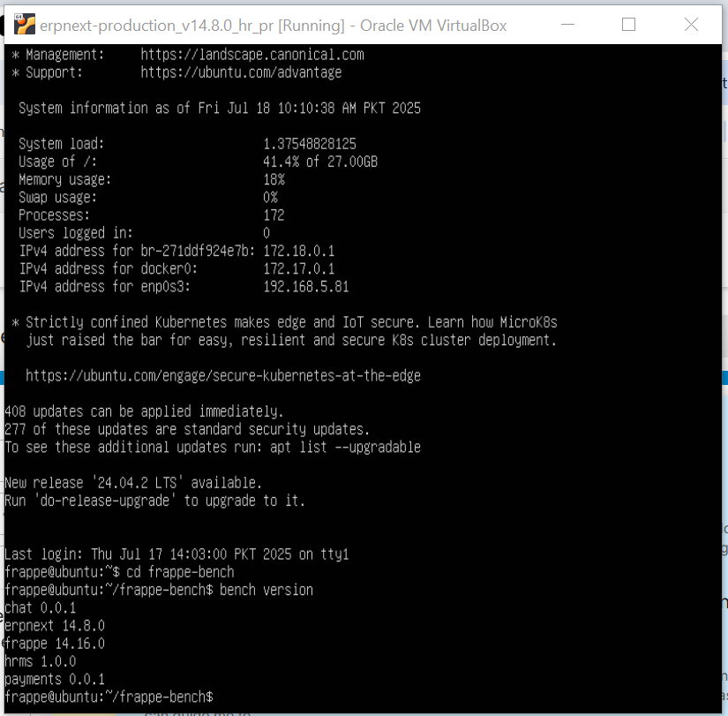
Task: Click the empty shell prompt on the last line
Action: click(x=109, y=697)
